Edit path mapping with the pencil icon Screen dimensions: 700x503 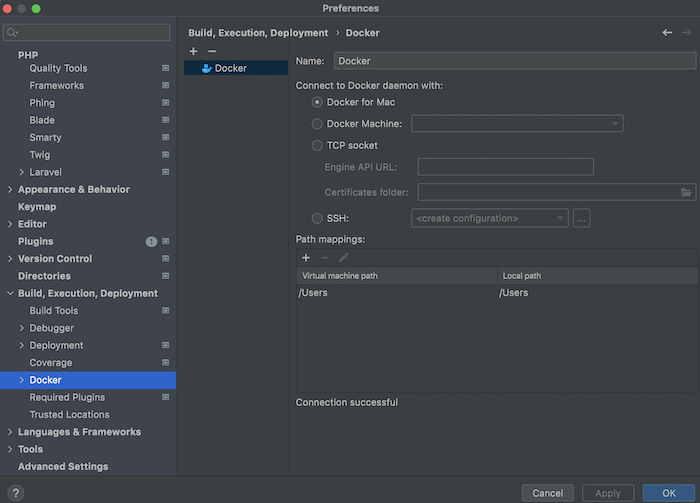point(343,258)
